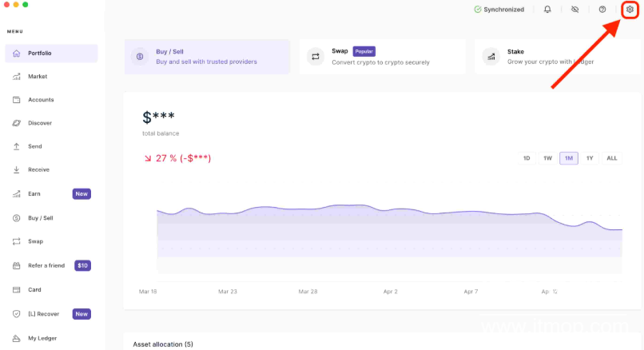The image size is (644, 350).
Task: Open the help question mark icon
Action: pyautogui.click(x=602, y=10)
